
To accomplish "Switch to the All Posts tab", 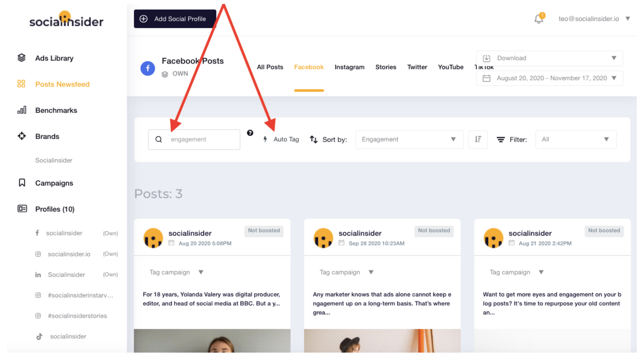I will pyautogui.click(x=270, y=67).
